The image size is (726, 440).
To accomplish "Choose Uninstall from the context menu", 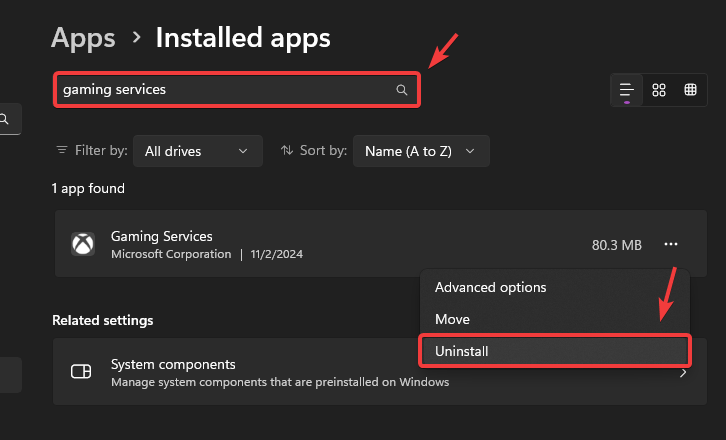I will pos(461,351).
